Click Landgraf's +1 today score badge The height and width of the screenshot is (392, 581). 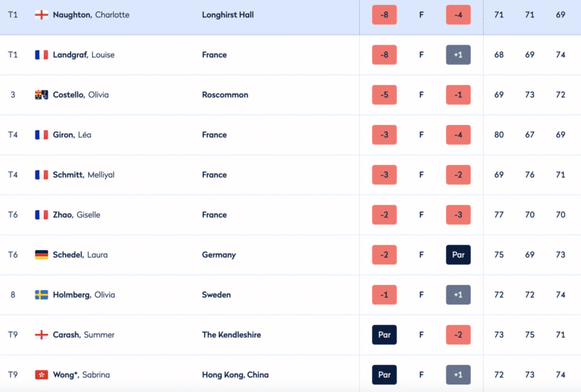tap(458, 55)
